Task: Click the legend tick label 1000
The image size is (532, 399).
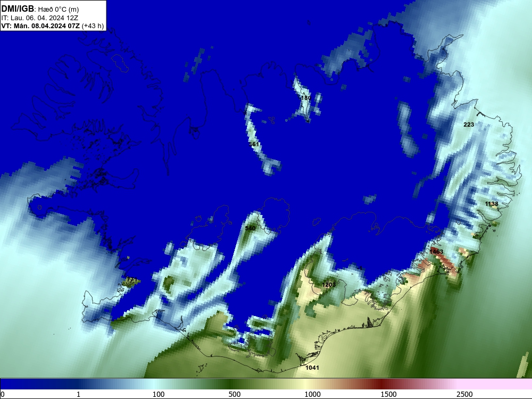Action: tap(312, 394)
